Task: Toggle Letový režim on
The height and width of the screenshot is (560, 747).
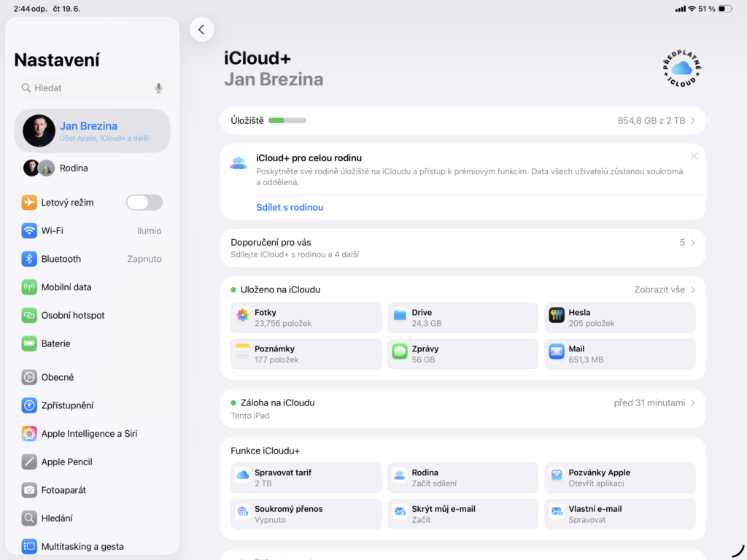Action: point(144,202)
